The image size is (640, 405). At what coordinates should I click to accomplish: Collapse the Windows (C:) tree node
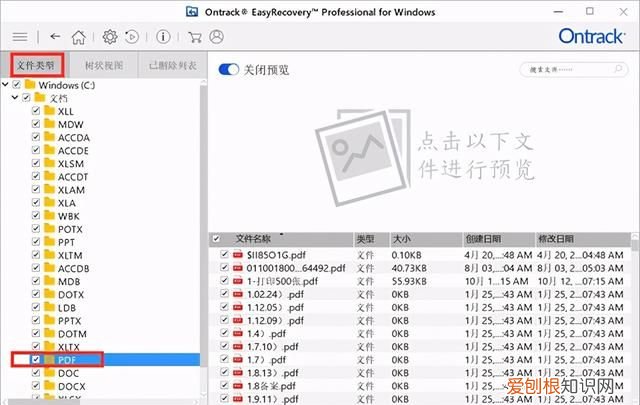[5, 85]
